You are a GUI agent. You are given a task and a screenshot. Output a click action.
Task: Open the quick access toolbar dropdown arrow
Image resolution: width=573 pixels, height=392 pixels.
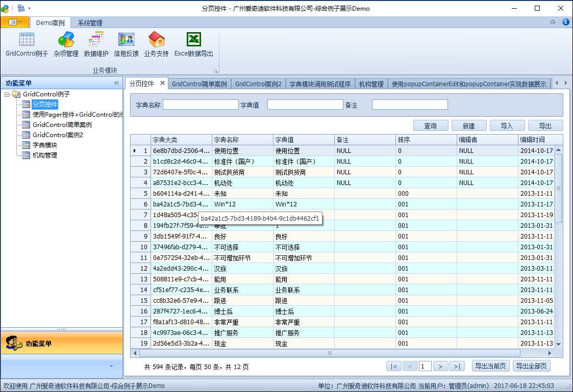click(29, 8)
